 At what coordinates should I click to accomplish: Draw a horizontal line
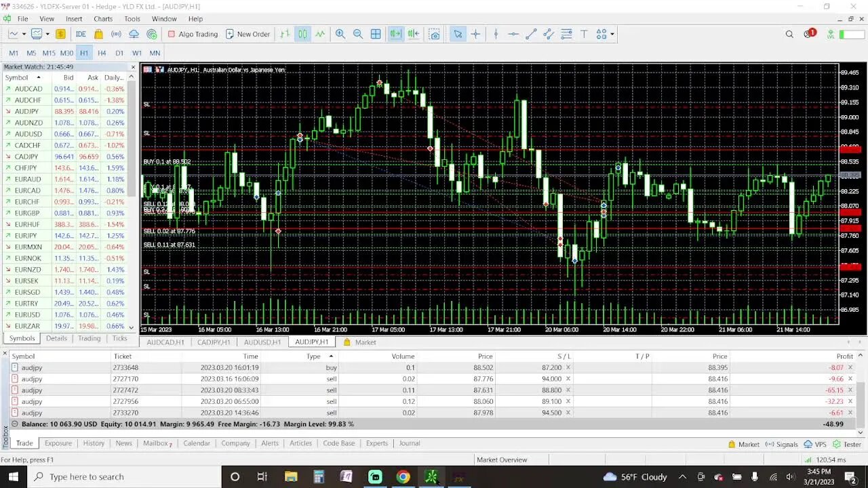click(513, 34)
